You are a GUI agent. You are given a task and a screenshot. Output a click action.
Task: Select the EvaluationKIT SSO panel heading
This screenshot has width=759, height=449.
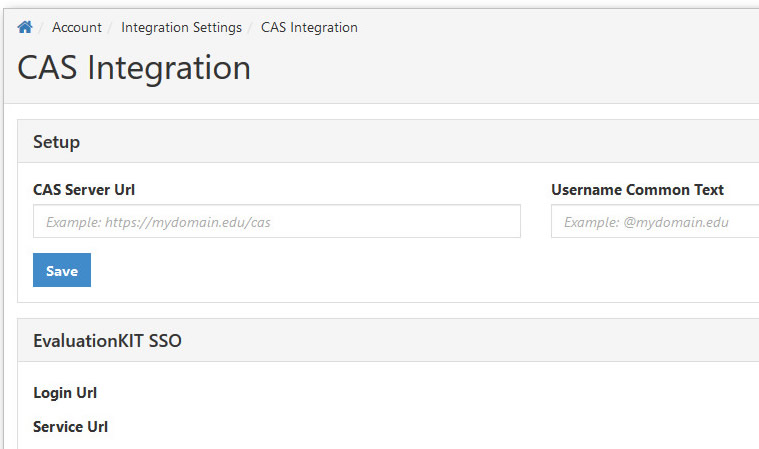pyautogui.click(x=107, y=341)
